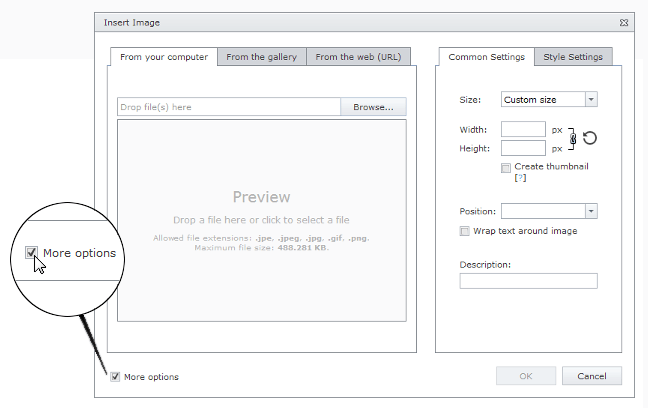
Task: Enable the Create thumbnail checkbox
Action: 505,167
